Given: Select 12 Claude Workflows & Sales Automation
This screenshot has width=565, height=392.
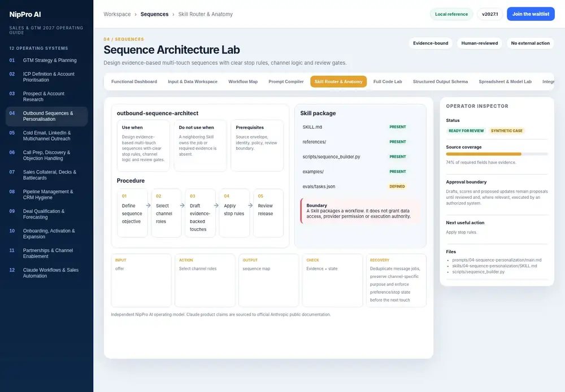Looking at the screenshot, I should pos(46,273).
